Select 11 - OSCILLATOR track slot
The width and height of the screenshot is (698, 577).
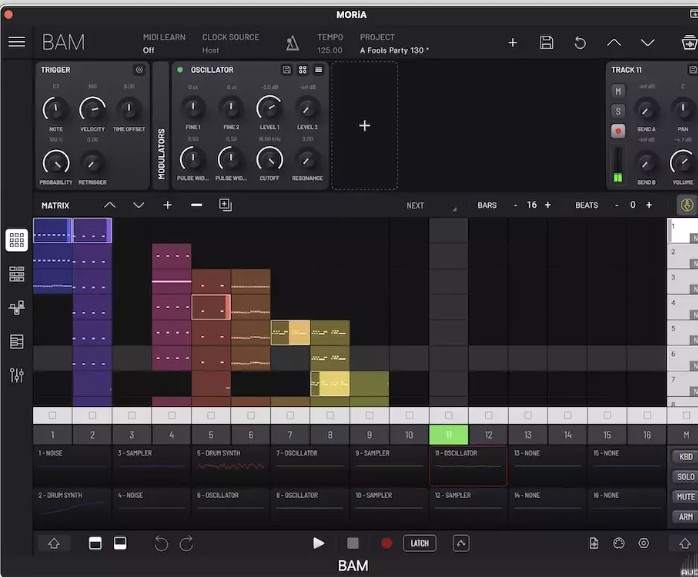pyautogui.click(x=468, y=465)
